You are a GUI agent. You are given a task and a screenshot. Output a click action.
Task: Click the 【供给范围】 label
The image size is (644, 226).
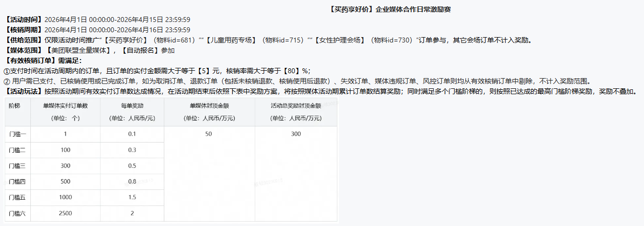pyautogui.click(x=23, y=40)
